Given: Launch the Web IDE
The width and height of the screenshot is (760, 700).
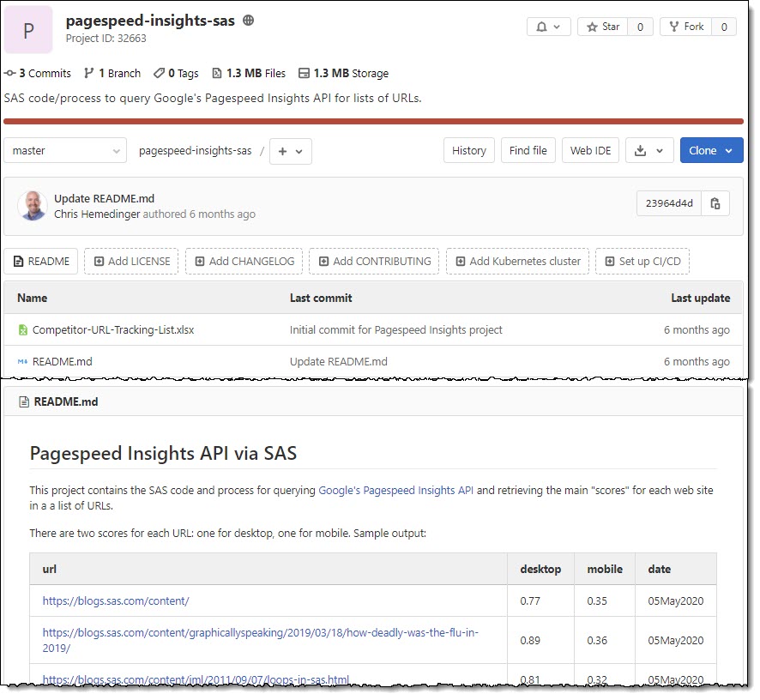Looking at the screenshot, I should (x=590, y=151).
